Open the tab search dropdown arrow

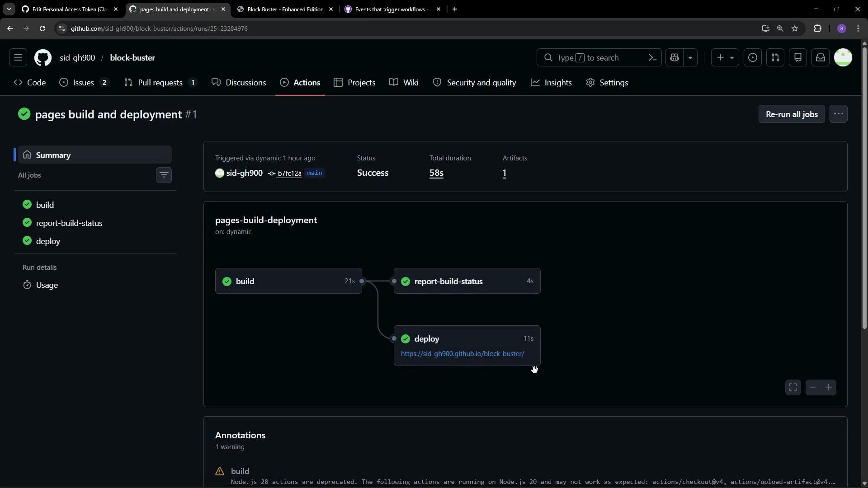coord(9,9)
